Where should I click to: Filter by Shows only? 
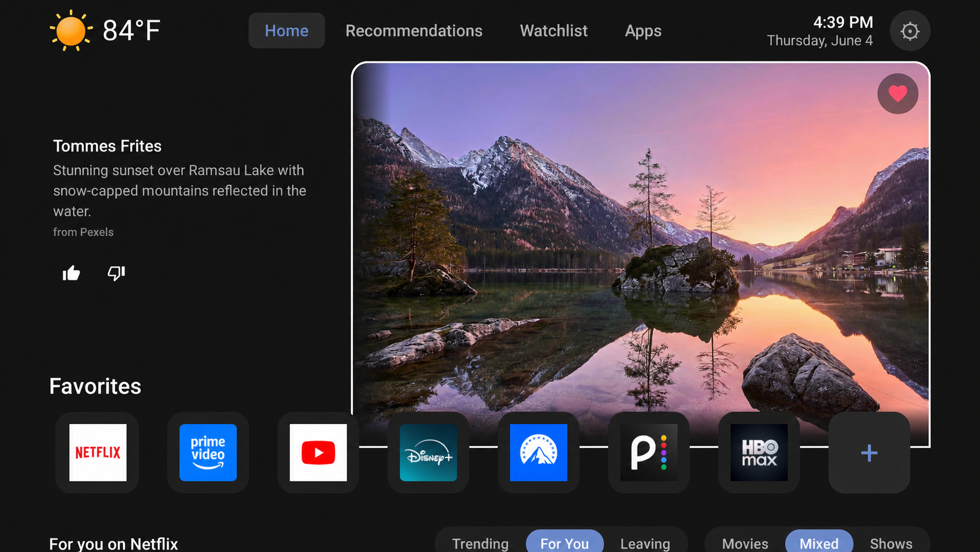(891, 543)
